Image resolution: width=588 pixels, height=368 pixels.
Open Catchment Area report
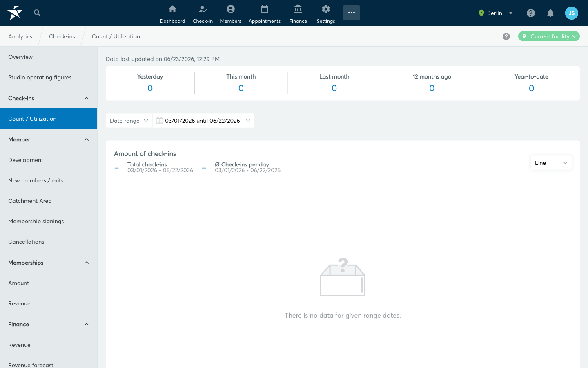tap(49, 201)
